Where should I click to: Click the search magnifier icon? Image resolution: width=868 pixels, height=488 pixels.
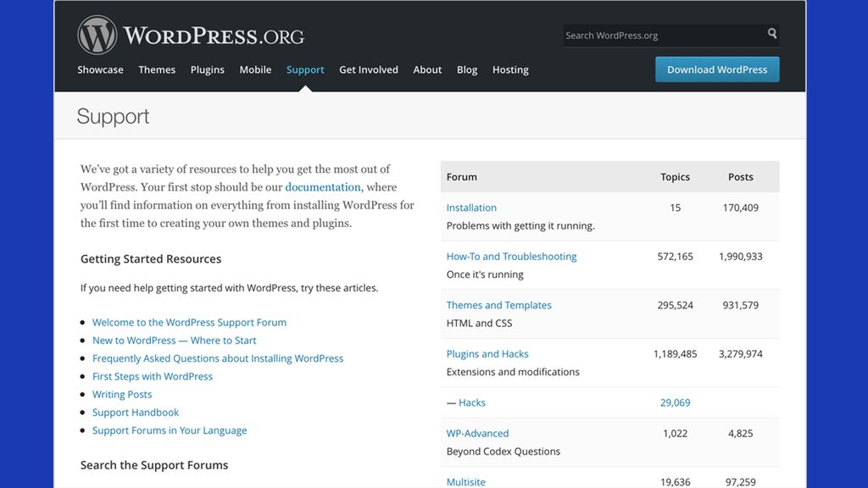(x=771, y=35)
